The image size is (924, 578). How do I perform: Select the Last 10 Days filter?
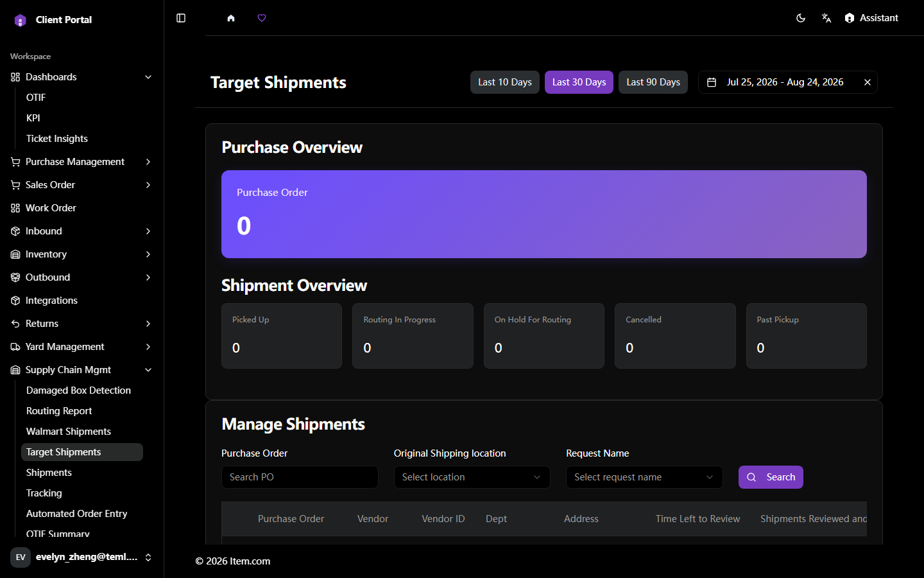tap(505, 82)
